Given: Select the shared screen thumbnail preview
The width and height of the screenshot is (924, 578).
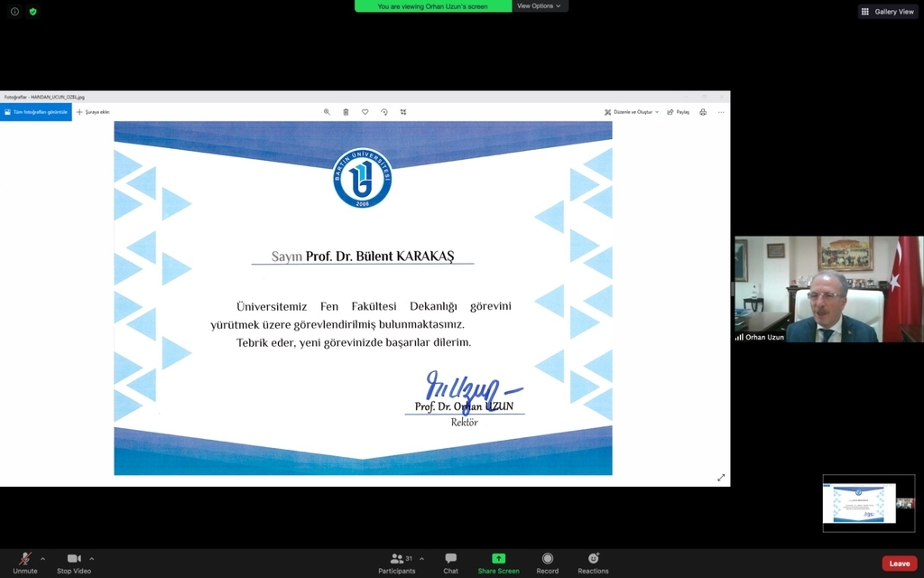Looking at the screenshot, I should [x=859, y=503].
